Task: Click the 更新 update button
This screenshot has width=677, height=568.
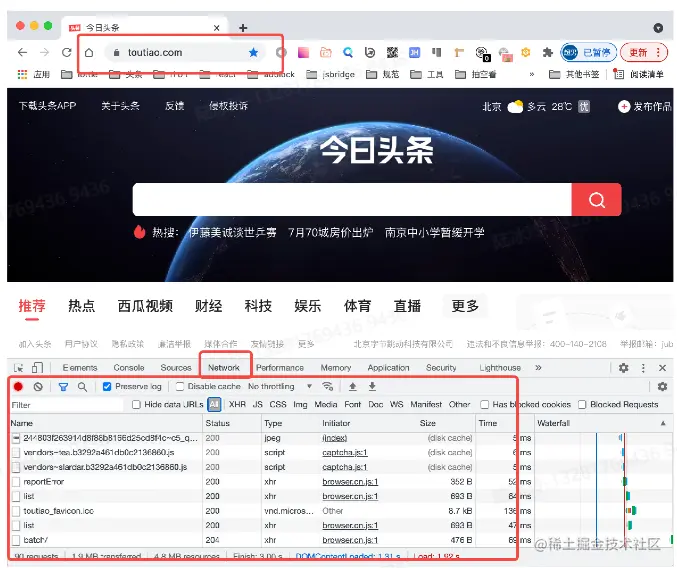Action: click(638, 53)
